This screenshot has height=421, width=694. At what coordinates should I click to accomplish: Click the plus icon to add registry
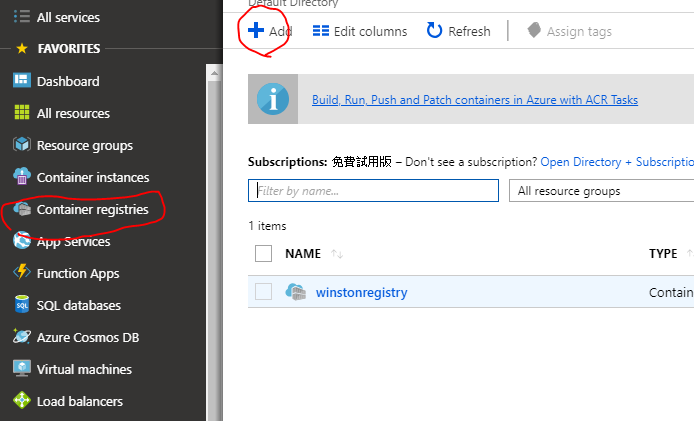256,31
